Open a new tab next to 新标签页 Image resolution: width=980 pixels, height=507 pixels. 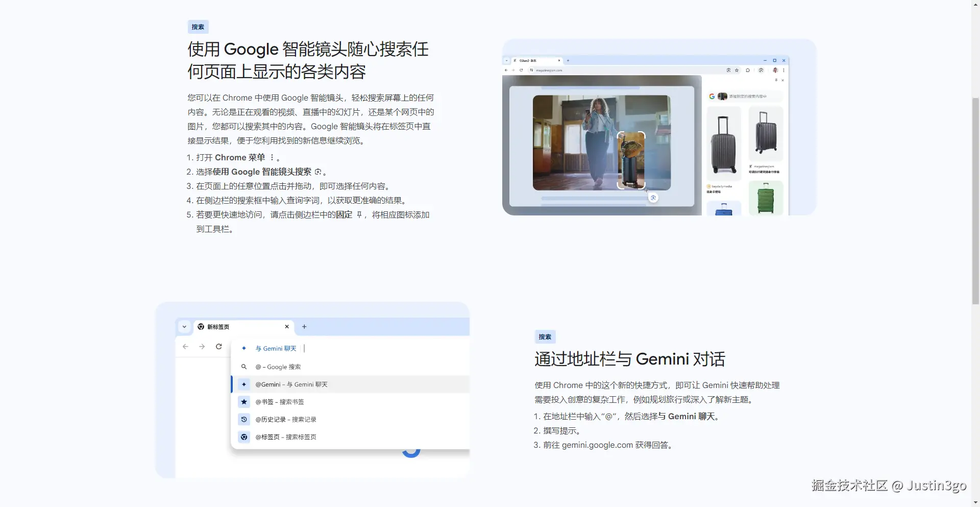pyautogui.click(x=304, y=327)
